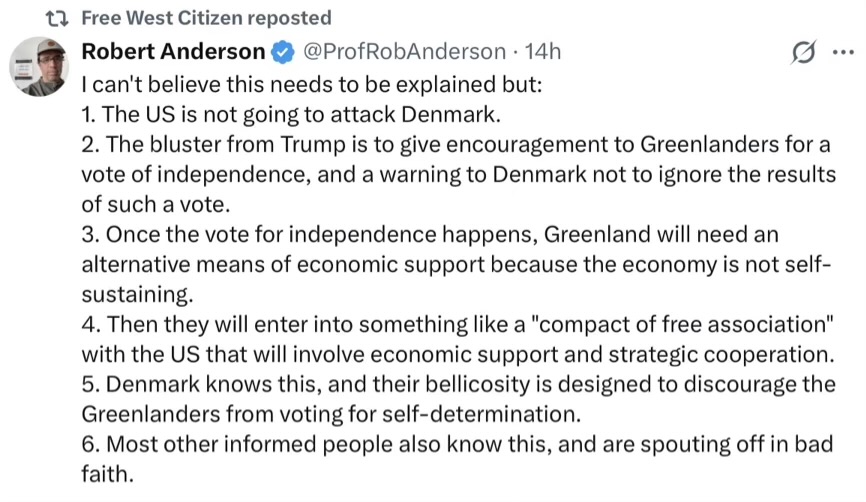
Task: Click point 2 about bluster from Trump
Action: pos(455,143)
